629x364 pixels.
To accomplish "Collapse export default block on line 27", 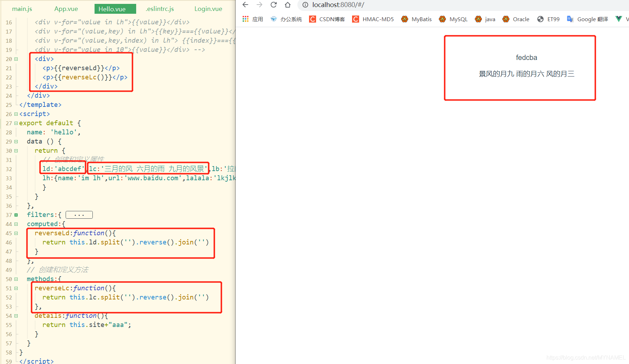I will pyautogui.click(x=16, y=123).
